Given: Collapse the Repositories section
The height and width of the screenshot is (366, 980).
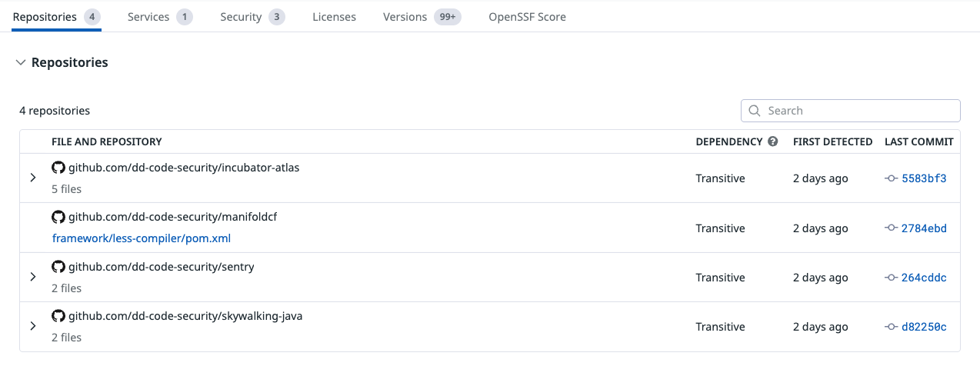Looking at the screenshot, I should (x=21, y=63).
